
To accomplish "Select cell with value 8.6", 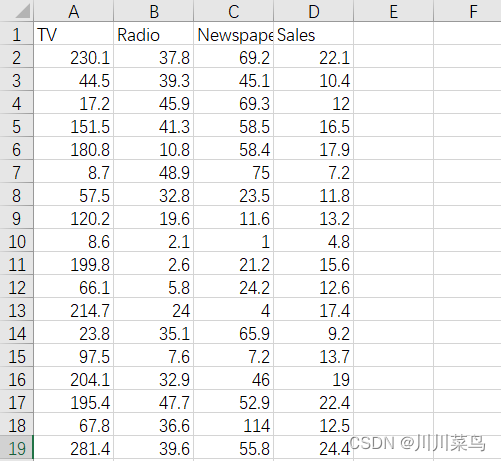I will 74,241.
